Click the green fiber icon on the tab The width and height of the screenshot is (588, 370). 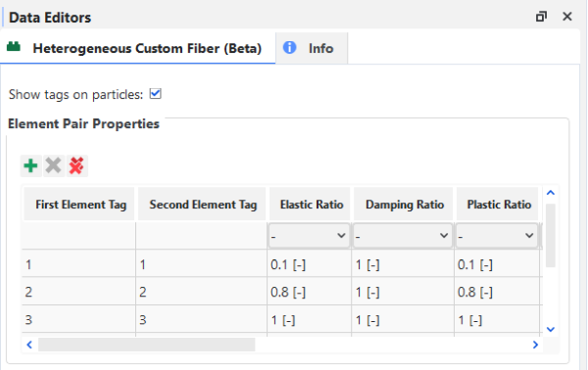coord(14,47)
